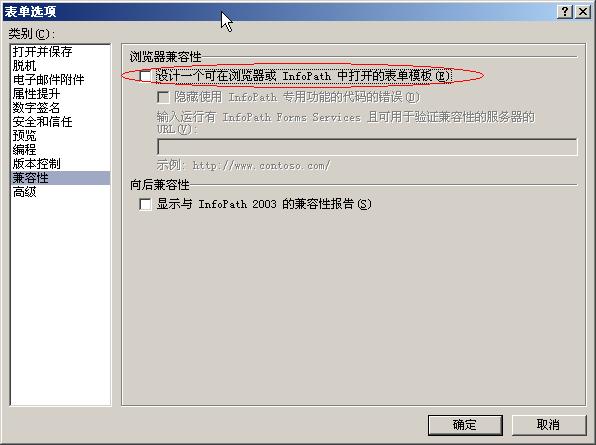Toggle 隐藏使用 InfoPath 专用功能 checkbox

coord(163,97)
